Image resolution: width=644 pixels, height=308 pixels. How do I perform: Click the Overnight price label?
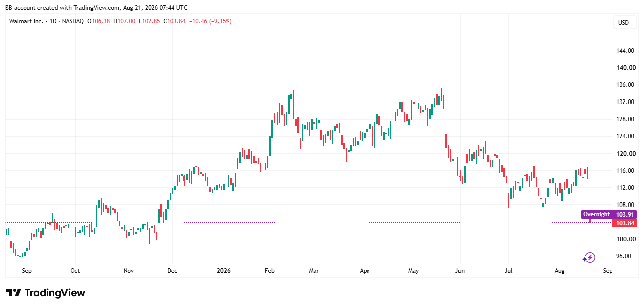(x=596, y=214)
